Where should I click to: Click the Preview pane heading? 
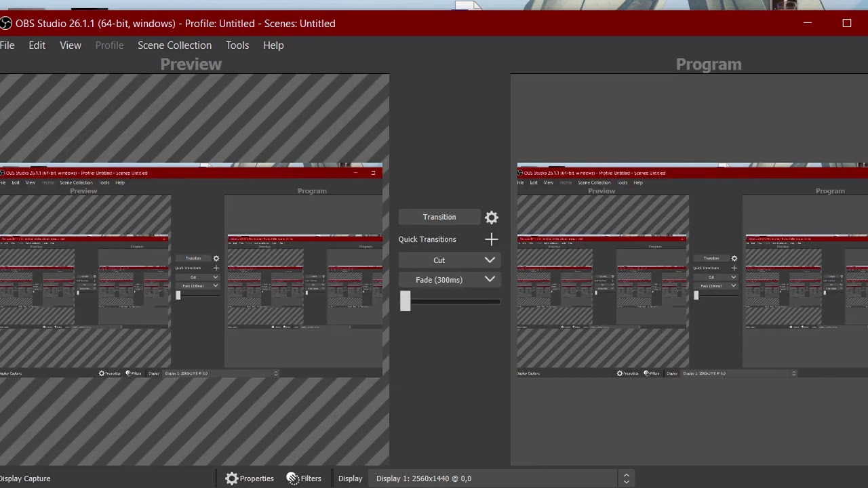(191, 64)
